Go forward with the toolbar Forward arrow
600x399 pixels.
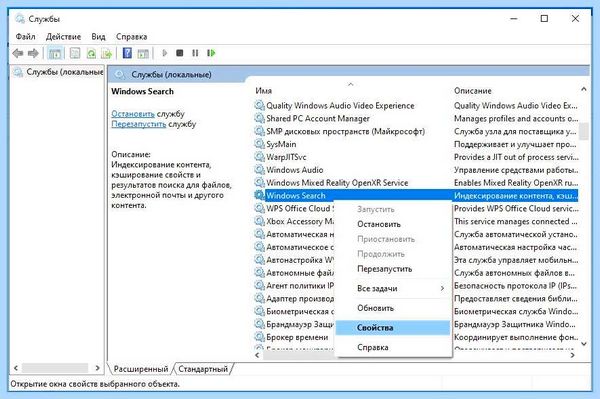pos(33,53)
